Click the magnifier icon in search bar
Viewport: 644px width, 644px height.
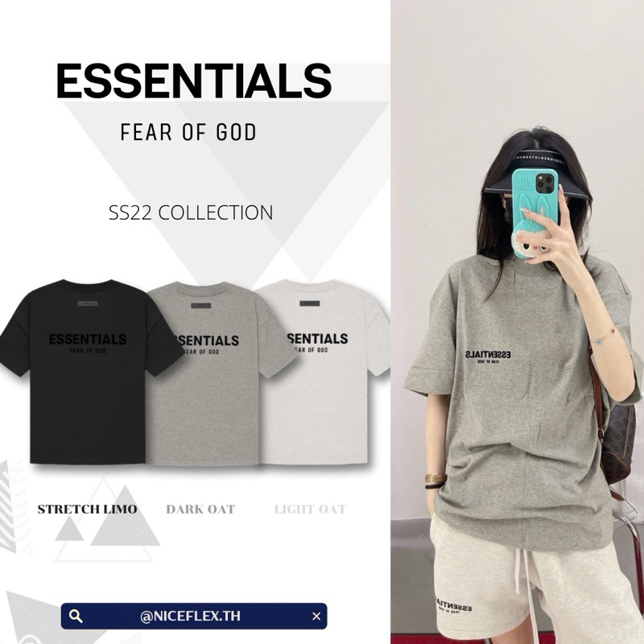point(76,616)
